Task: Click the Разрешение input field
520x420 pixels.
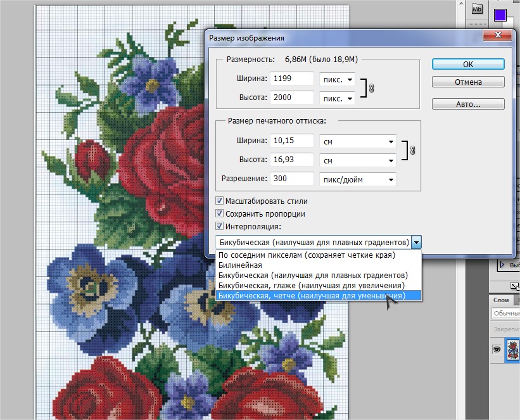Action: click(292, 179)
